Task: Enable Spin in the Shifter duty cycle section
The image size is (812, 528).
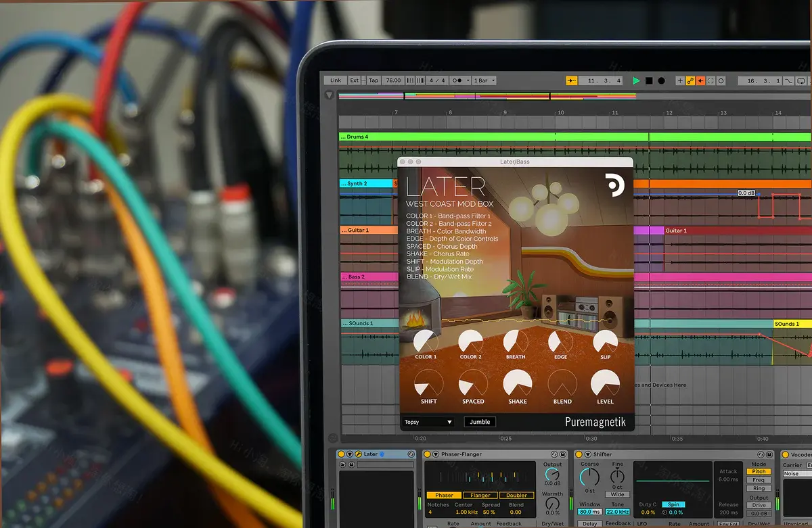Action: (x=673, y=504)
